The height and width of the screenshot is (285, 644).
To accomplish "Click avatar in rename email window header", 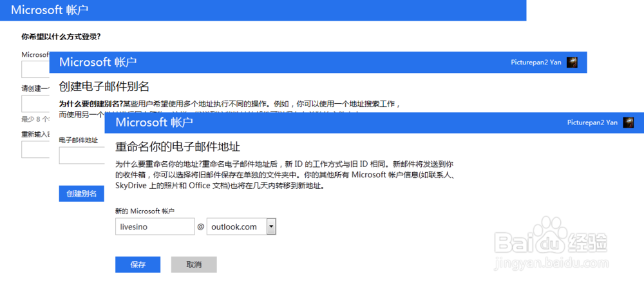I will click(629, 123).
